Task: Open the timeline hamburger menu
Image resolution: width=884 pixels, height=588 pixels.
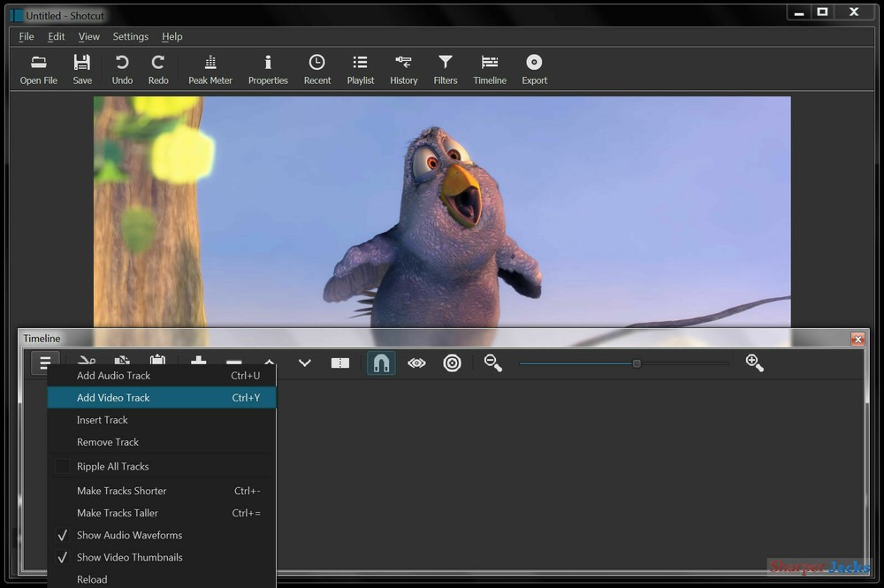Action: pyautogui.click(x=44, y=363)
